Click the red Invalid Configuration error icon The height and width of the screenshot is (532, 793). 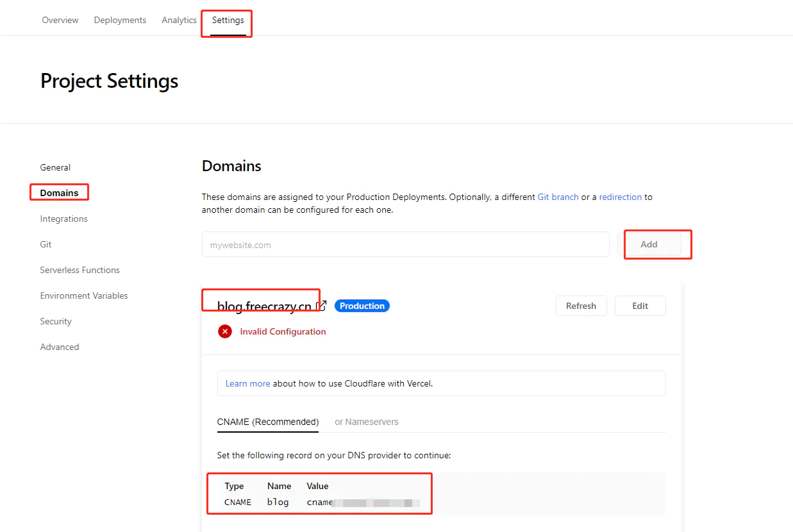tap(225, 331)
